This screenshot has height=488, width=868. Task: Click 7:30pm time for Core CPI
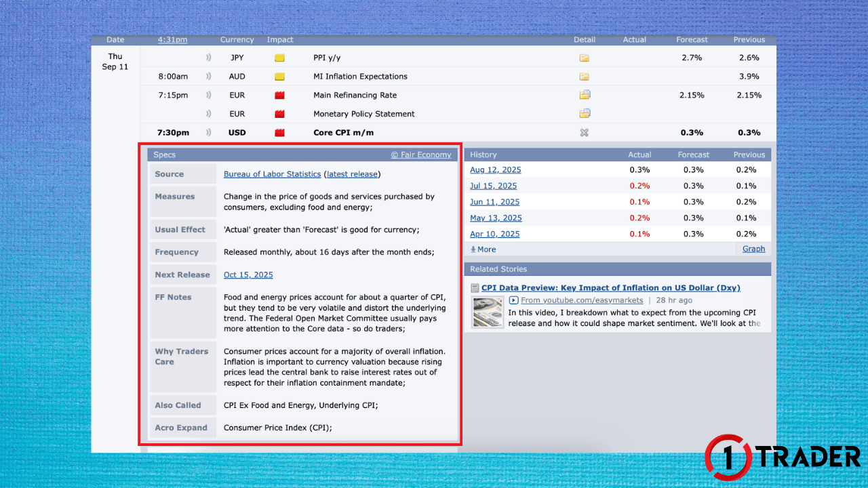pyautogui.click(x=174, y=133)
